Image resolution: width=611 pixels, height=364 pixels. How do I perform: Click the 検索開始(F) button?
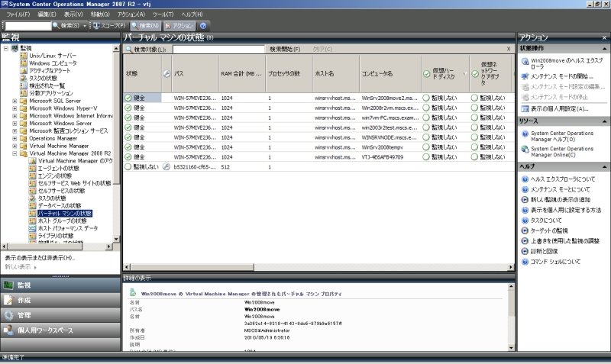285,49
